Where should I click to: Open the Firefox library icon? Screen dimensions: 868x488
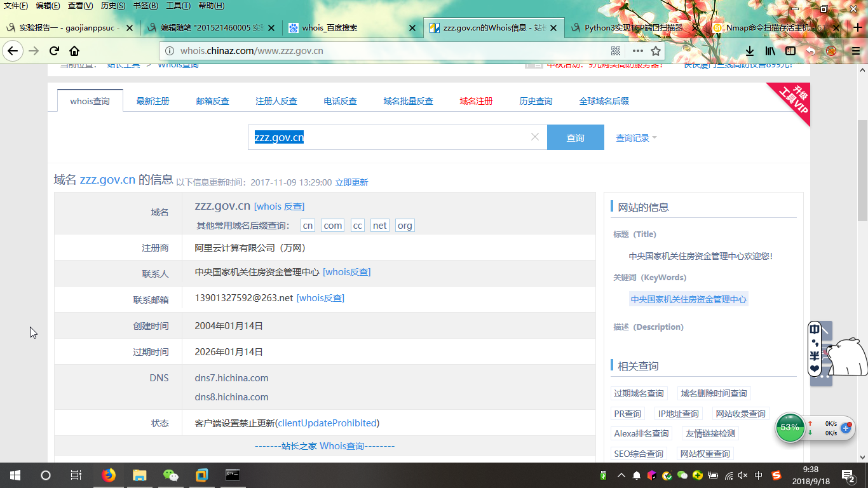(770, 51)
